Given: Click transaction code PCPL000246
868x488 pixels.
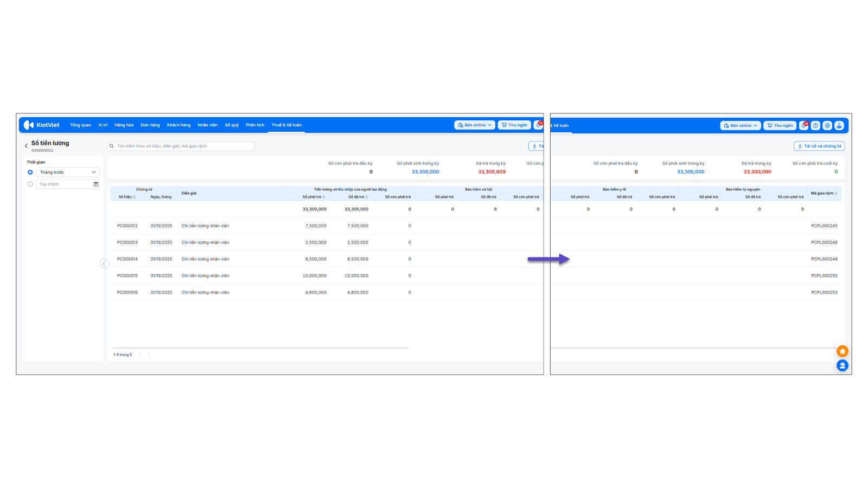Looking at the screenshot, I should pyautogui.click(x=824, y=242).
